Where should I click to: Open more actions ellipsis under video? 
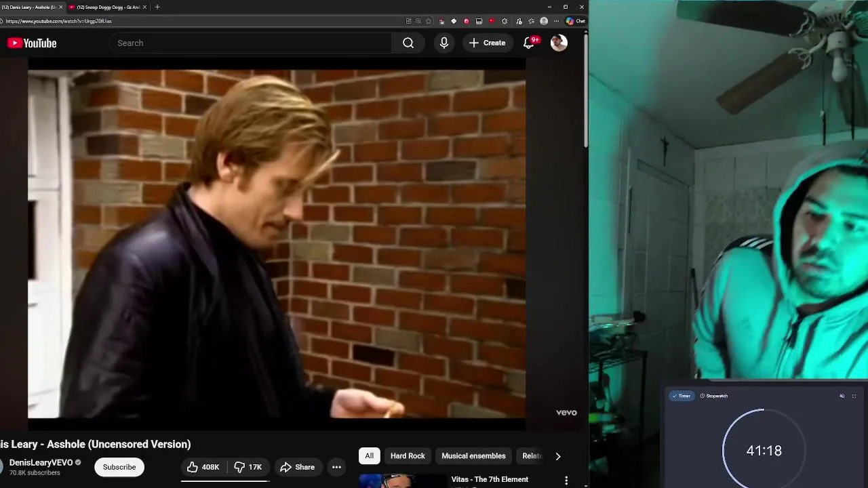(336, 467)
